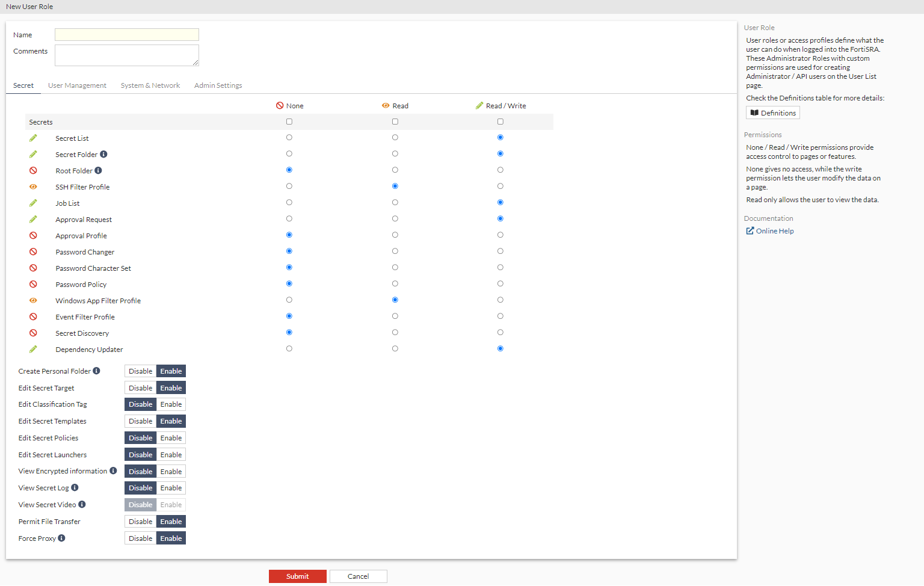Cancel the new user role form

click(359, 576)
